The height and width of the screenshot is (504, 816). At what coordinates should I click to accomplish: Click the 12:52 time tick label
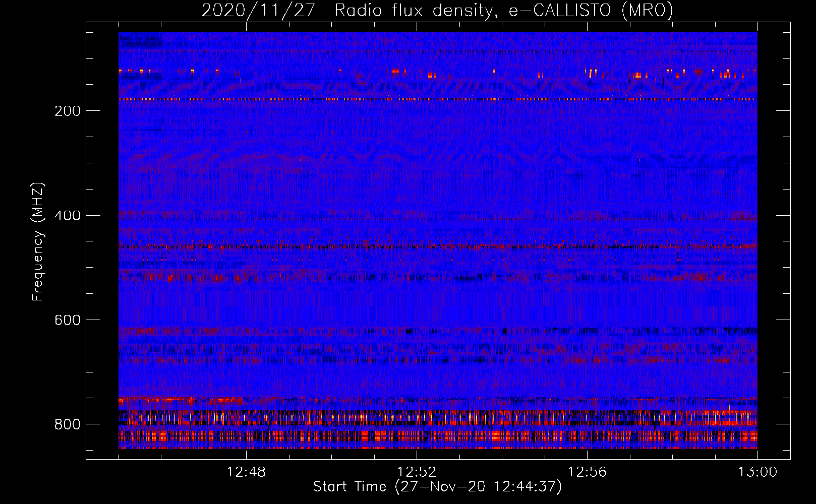417,472
